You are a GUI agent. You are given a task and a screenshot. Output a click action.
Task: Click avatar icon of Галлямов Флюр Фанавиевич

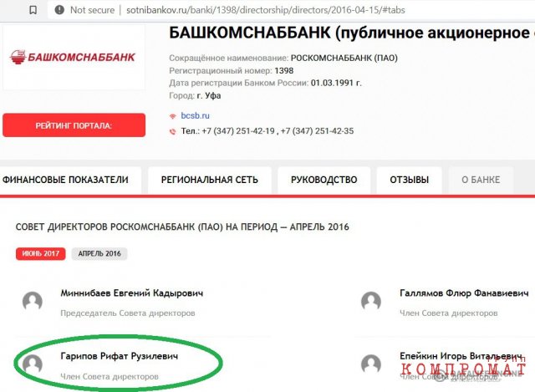371,302
